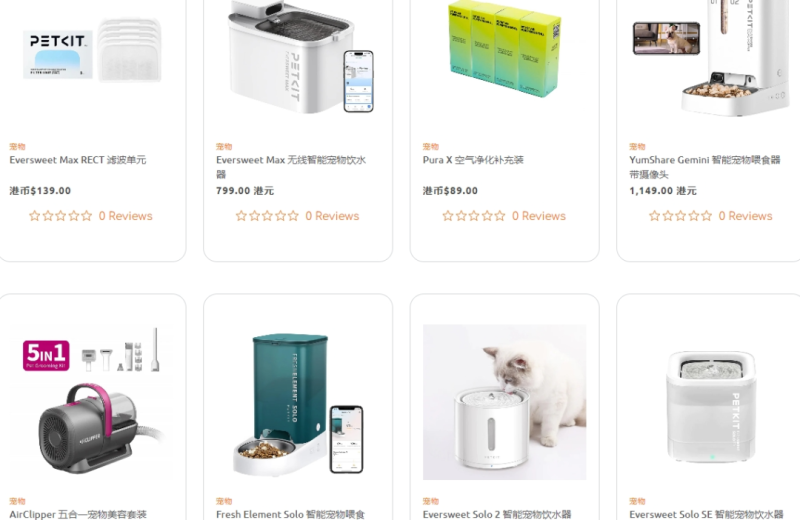Open AirClipper 五合一宠物美容套装 product link
This screenshot has height=520, width=800.
(78, 514)
